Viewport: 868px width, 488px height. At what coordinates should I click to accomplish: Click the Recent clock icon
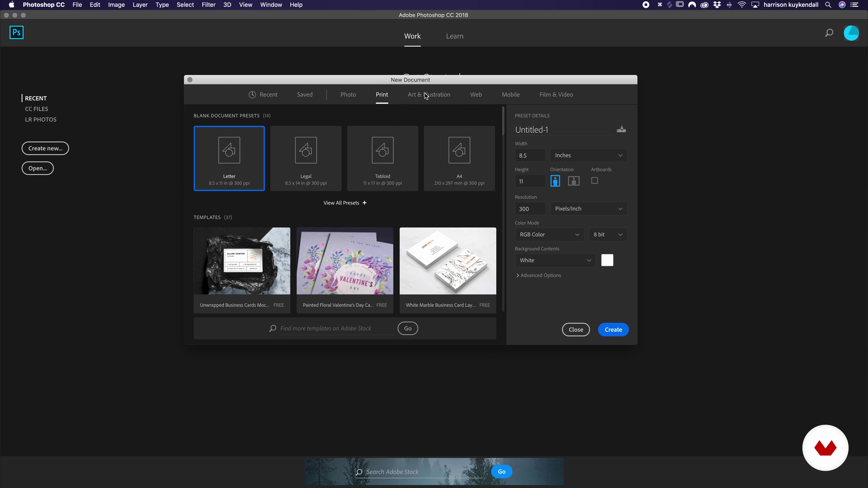252,95
